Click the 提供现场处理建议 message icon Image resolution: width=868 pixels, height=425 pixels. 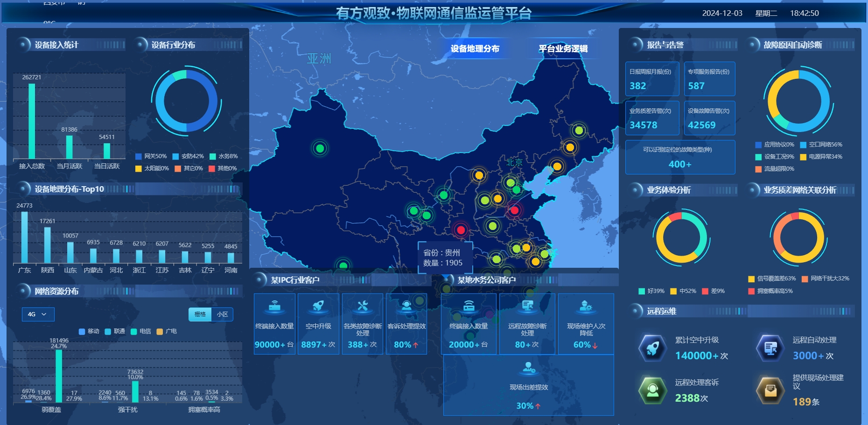[770, 390]
